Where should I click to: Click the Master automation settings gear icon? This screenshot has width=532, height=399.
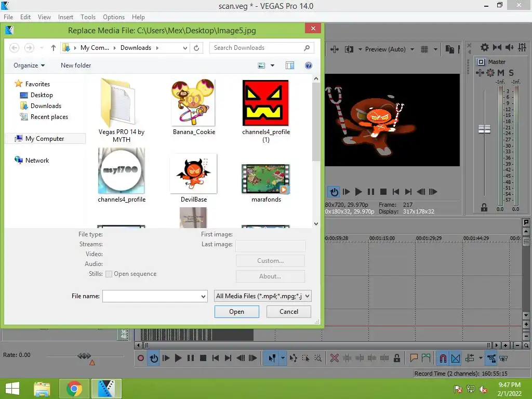coord(490,72)
